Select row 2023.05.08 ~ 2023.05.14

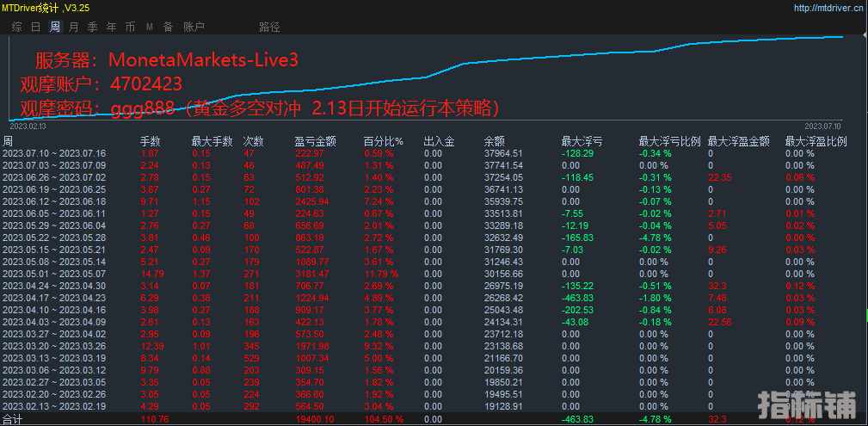pos(434,262)
